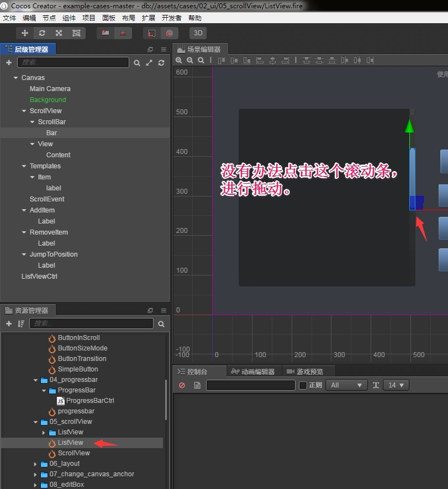Open the ScrollView scene asset

73,453
